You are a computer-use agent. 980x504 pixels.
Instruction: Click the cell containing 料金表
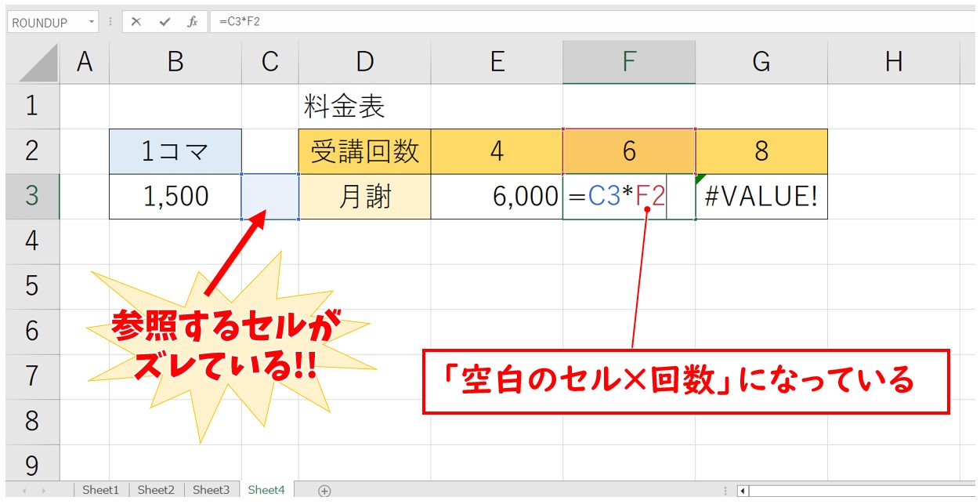[x=364, y=107]
